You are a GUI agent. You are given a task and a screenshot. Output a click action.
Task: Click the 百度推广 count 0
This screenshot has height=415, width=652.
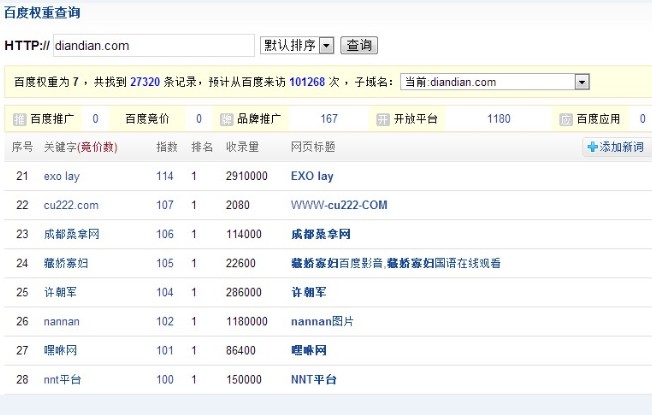[x=96, y=119]
